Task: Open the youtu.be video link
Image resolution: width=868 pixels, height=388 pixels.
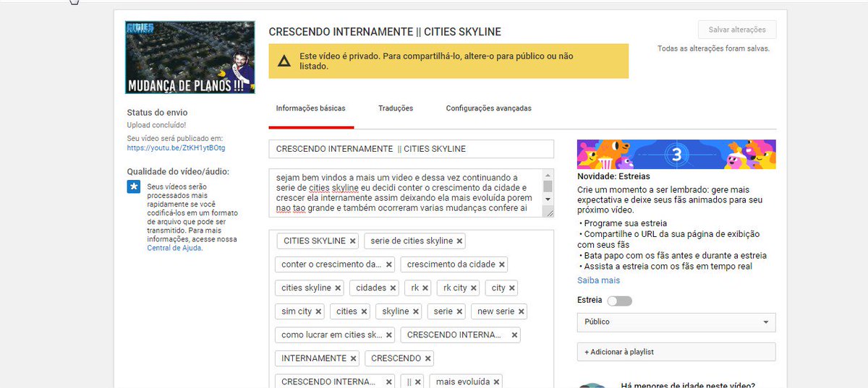Action: pos(176,148)
